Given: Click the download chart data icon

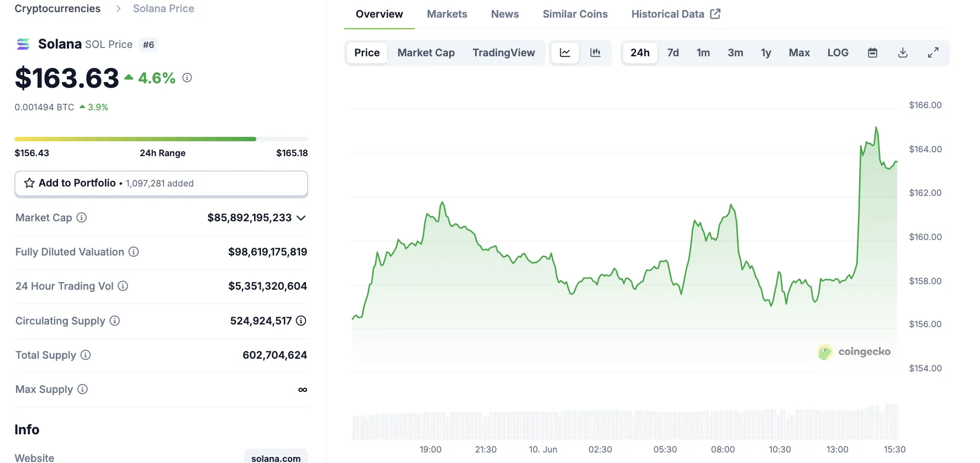Looking at the screenshot, I should (x=903, y=53).
